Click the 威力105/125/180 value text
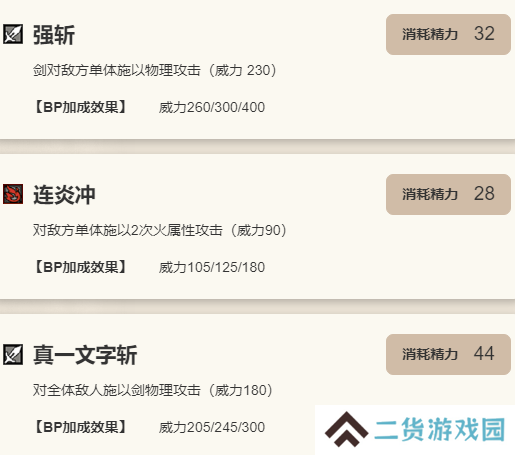 point(212,267)
